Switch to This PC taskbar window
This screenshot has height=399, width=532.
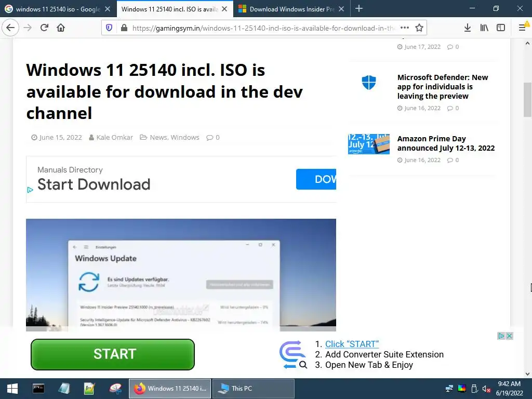point(254,389)
